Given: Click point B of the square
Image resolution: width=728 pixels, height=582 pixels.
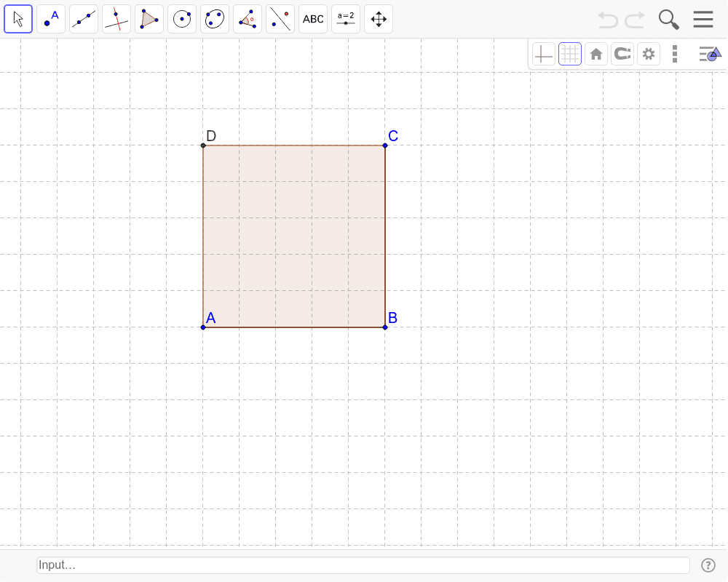Looking at the screenshot, I should 385,327.
